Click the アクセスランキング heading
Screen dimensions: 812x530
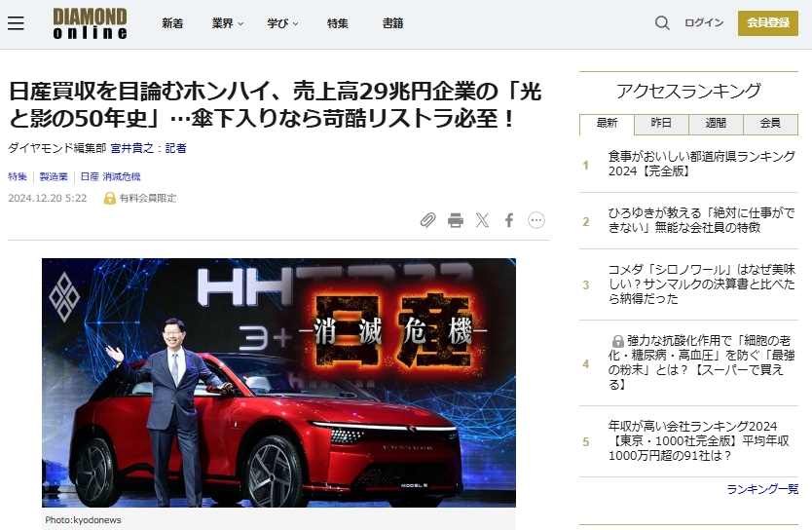688,92
